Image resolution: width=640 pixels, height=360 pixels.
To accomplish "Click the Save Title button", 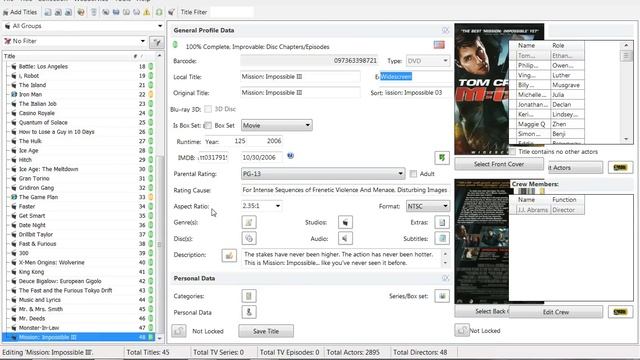I will pos(266,331).
